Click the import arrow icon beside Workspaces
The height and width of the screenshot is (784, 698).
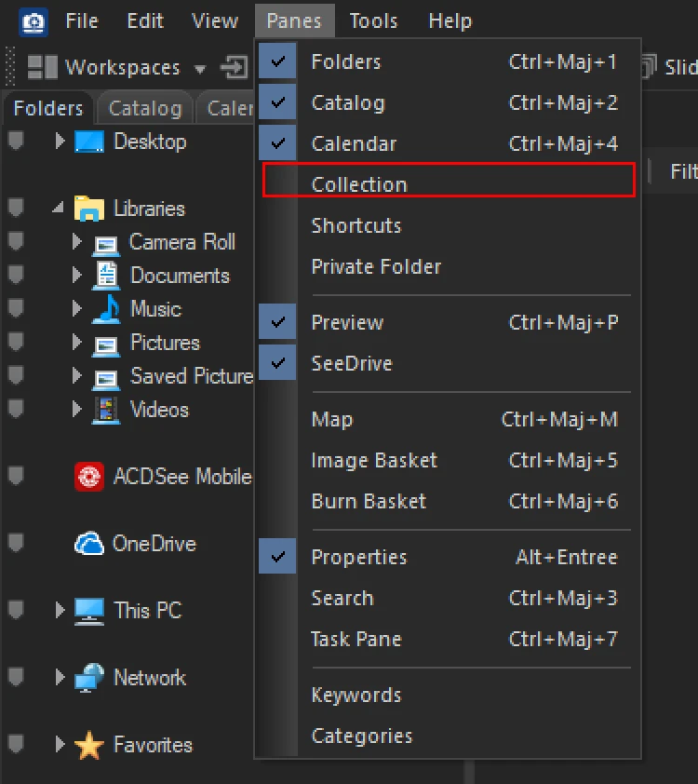(x=234, y=67)
